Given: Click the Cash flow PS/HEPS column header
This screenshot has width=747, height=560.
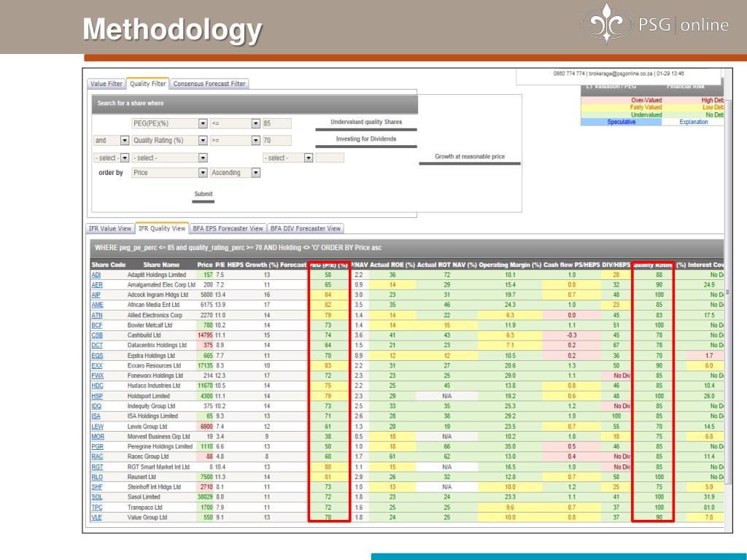Looking at the screenshot, I should click(x=572, y=265).
